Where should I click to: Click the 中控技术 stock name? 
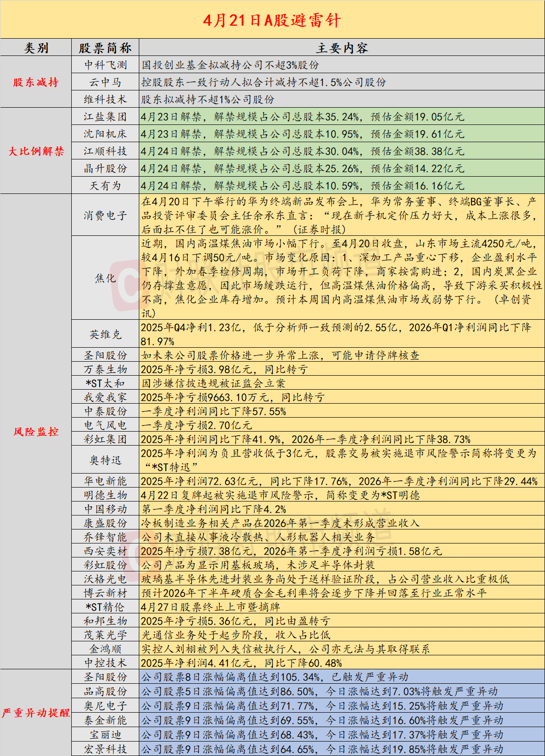click(105, 663)
